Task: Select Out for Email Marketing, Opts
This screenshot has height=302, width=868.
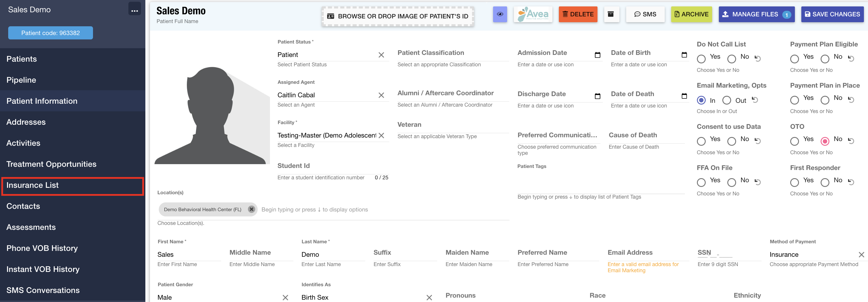Action: (727, 100)
